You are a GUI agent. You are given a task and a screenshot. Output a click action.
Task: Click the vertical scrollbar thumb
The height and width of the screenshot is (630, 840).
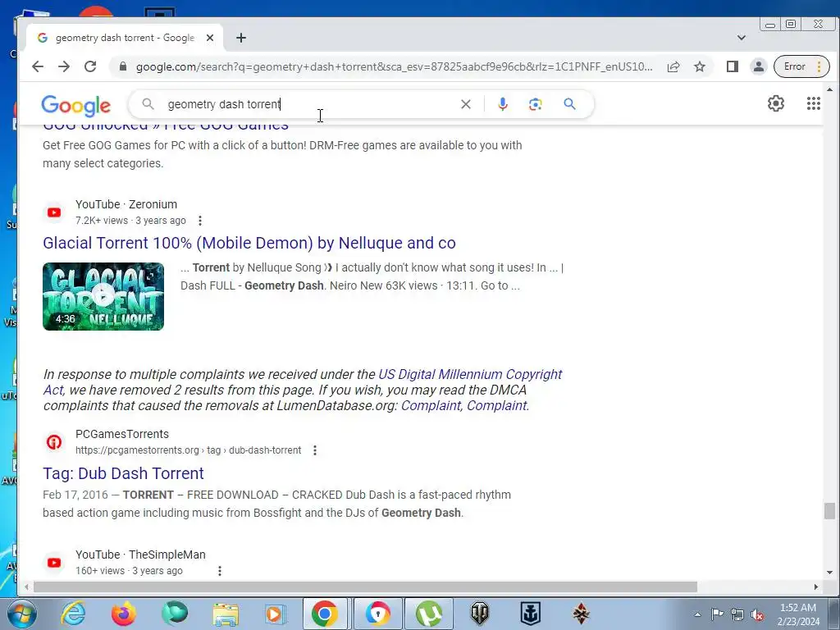click(829, 510)
